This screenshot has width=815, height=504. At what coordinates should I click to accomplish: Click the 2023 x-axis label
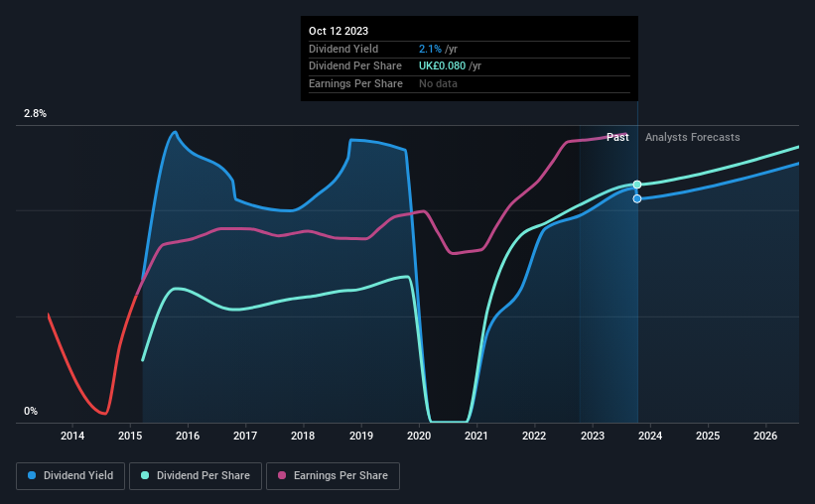[593, 436]
